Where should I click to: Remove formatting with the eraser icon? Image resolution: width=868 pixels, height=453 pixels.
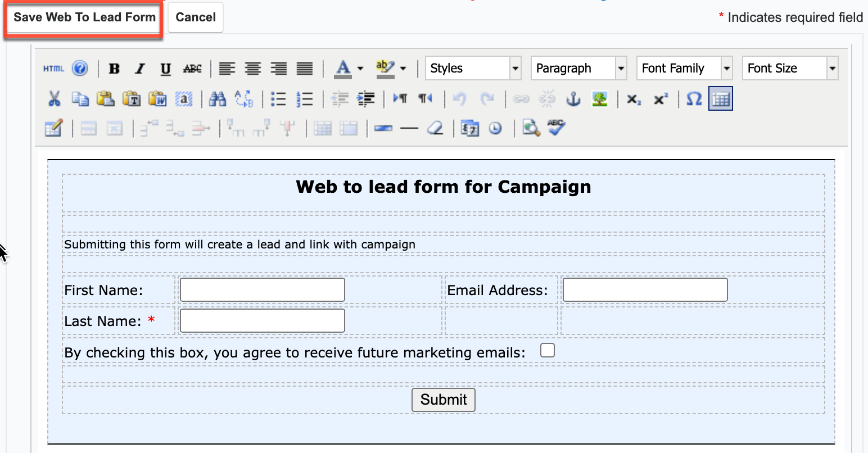click(x=435, y=129)
